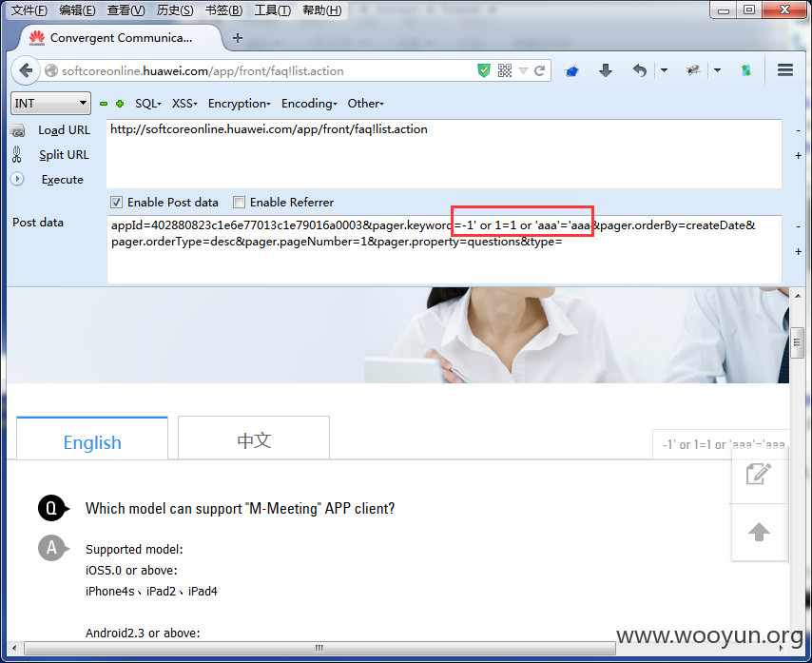Click the blue bird toolbar extension icon

click(x=571, y=70)
